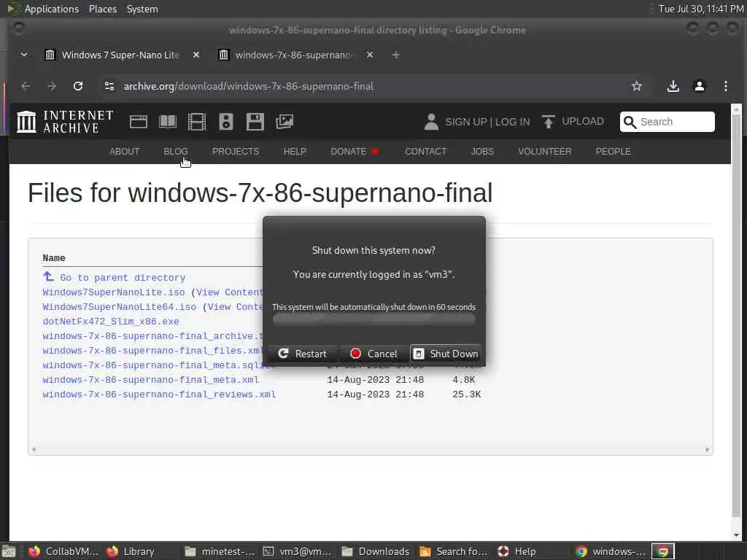Open the VOLUNTEER nav link
The height and width of the screenshot is (560, 747).
(x=544, y=152)
